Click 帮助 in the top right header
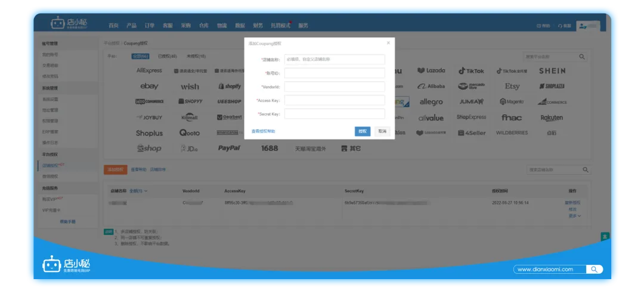This screenshot has width=644, height=297. tap(543, 26)
